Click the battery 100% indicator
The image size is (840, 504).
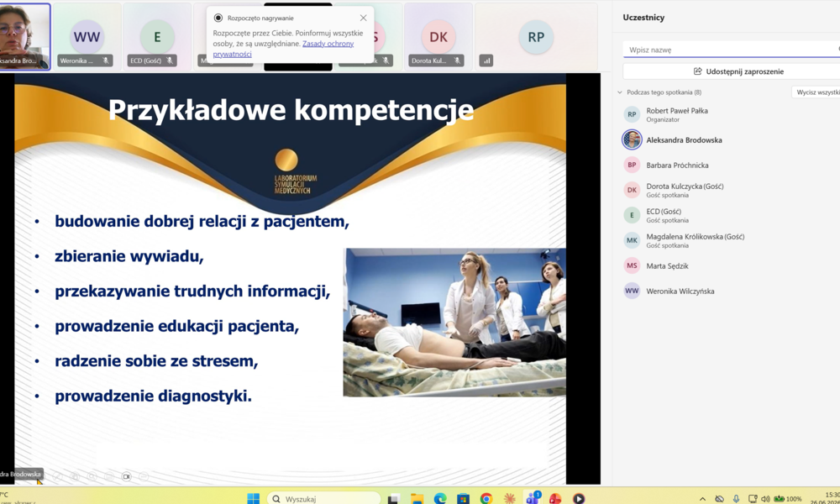[788, 499]
